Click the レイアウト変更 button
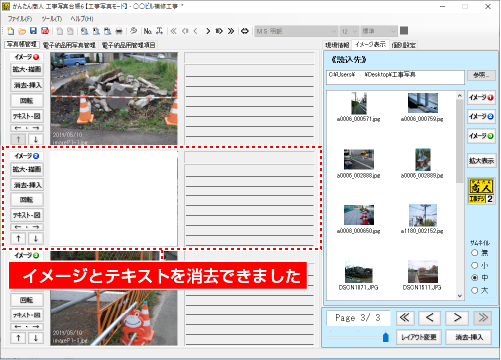 (419, 337)
